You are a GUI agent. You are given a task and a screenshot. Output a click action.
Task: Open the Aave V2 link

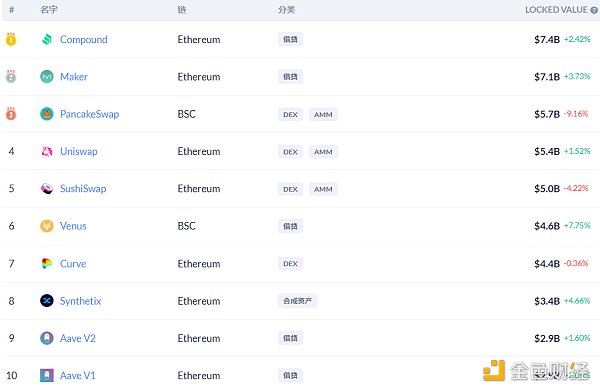click(78, 338)
